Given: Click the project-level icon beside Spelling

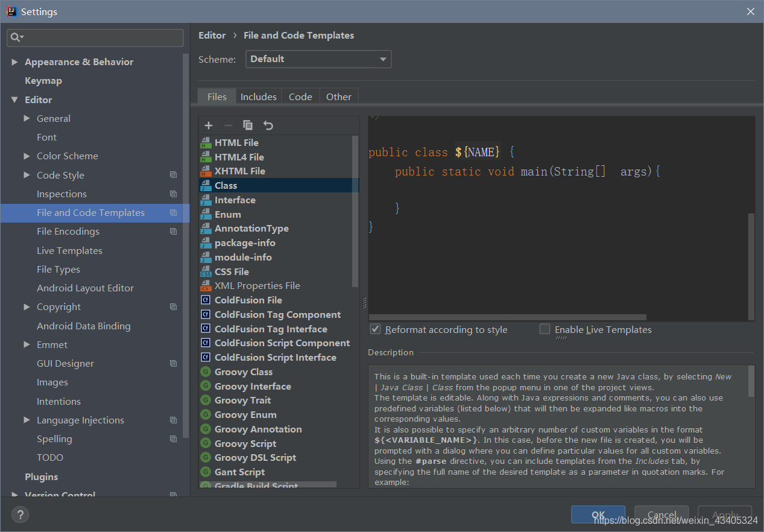Looking at the screenshot, I should 174,439.
